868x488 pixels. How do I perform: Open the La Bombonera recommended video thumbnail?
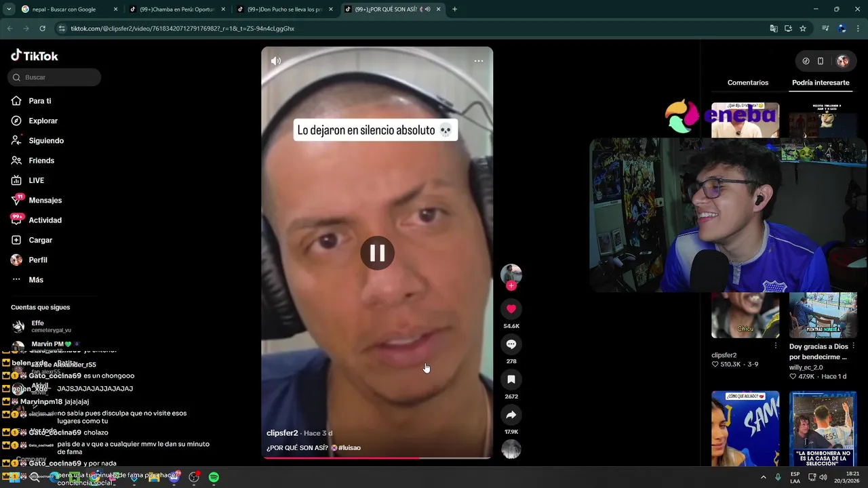coord(823,428)
